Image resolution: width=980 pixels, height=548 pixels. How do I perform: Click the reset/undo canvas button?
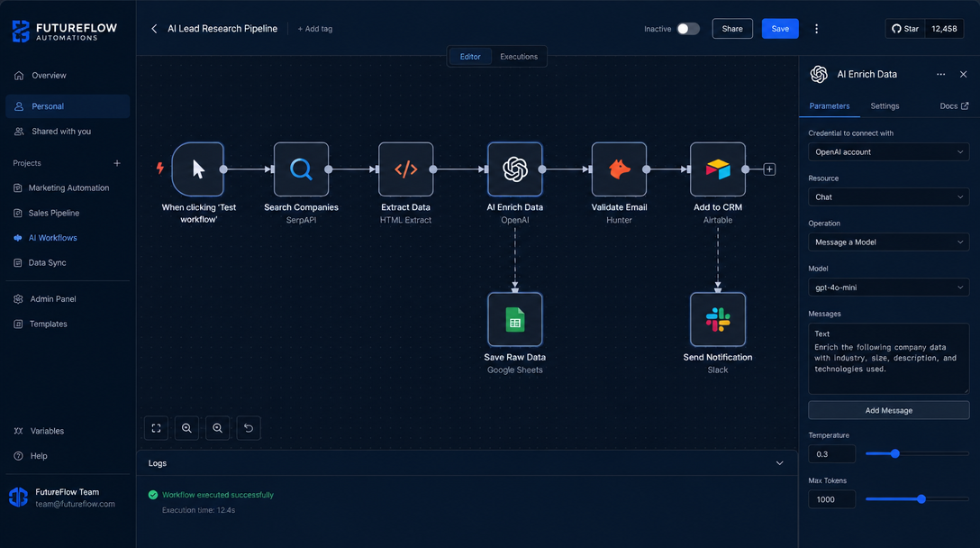pyautogui.click(x=248, y=428)
